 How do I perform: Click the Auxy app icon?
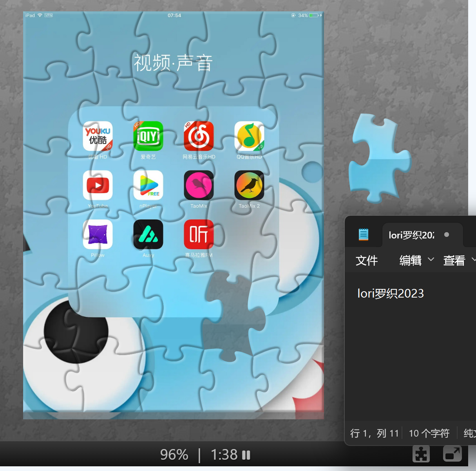tap(148, 234)
